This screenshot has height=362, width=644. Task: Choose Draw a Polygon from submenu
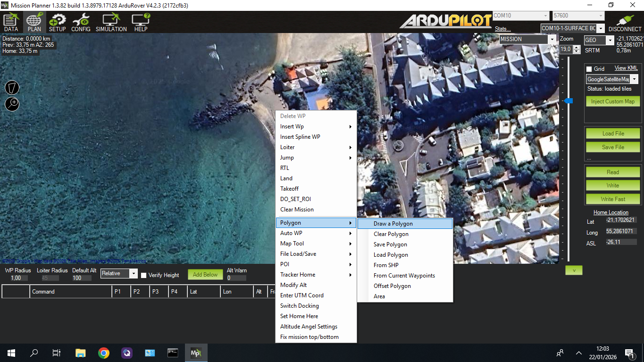click(393, 224)
